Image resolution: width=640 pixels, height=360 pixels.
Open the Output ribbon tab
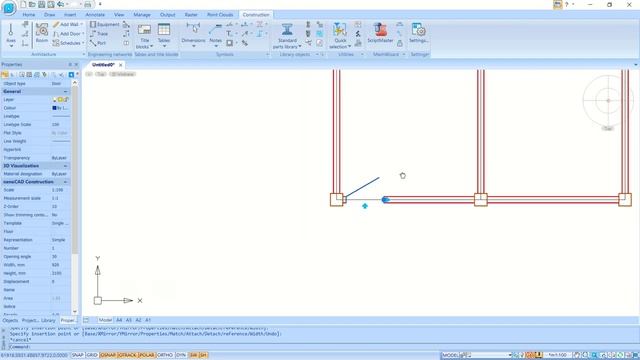coord(167,15)
